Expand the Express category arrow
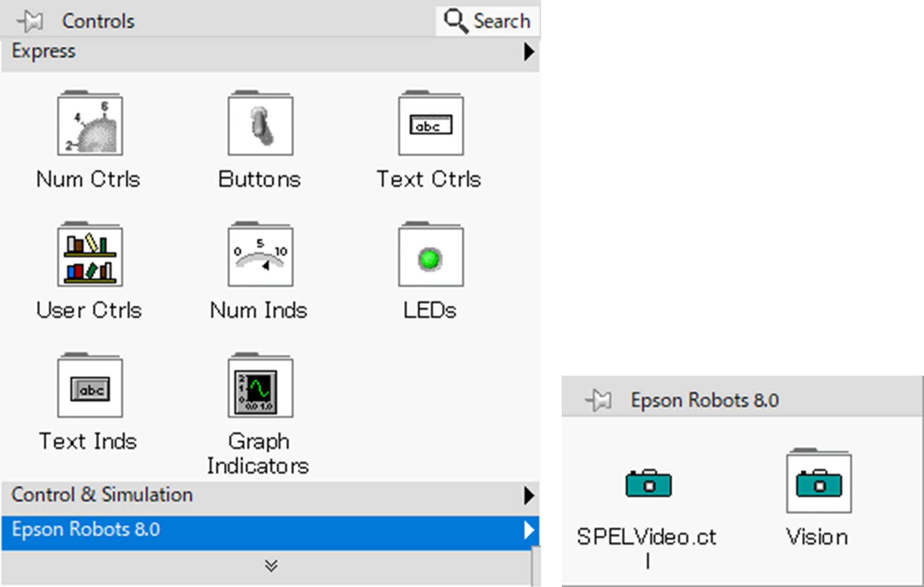This screenshot has height=587, width=924. 529,51
